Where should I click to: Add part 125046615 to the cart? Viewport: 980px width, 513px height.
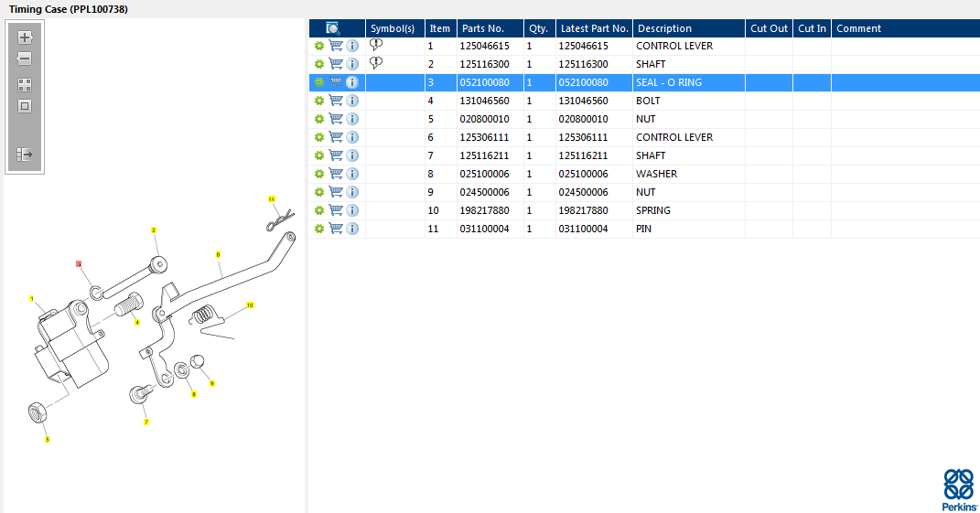[336, 46]
